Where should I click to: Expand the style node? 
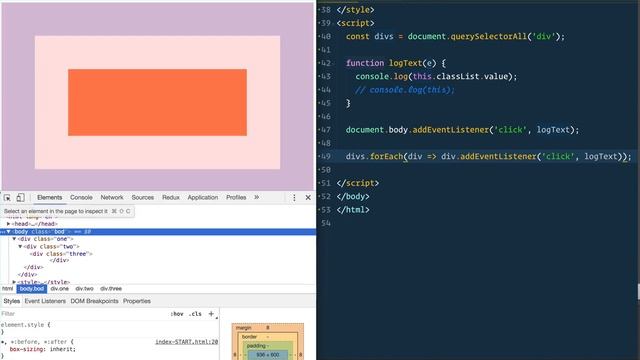click(x=14, y=282)
